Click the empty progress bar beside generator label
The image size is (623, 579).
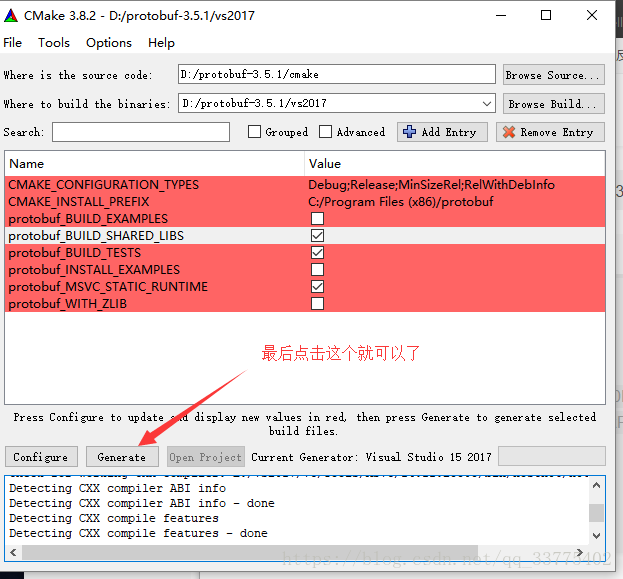(x=552, y=456)
